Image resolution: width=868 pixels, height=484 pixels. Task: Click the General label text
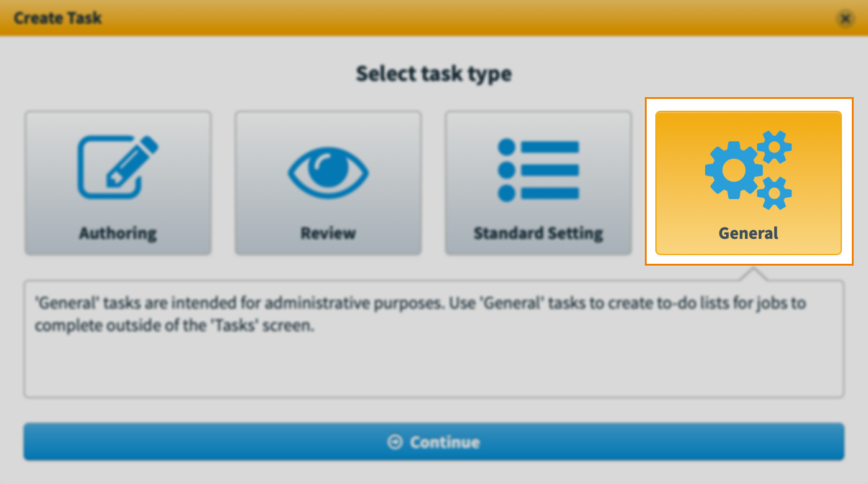pyautogui.click(x=749, y=233)
